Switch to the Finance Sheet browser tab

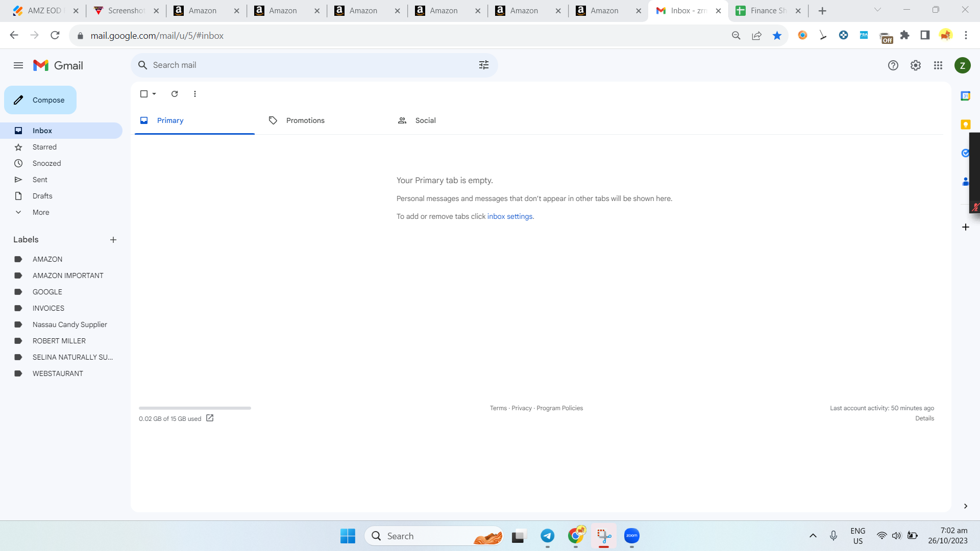(768, 11)
